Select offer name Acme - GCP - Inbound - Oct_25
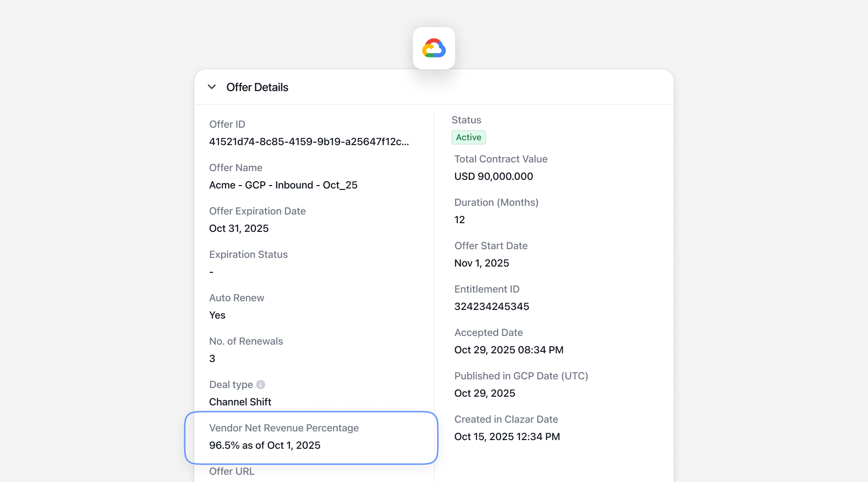 point(284,185)
